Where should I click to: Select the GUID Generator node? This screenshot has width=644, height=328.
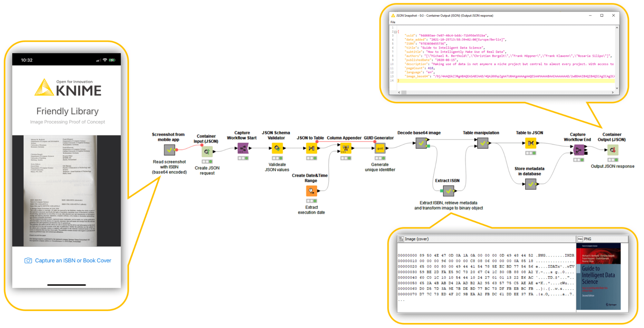coord(380,148)
